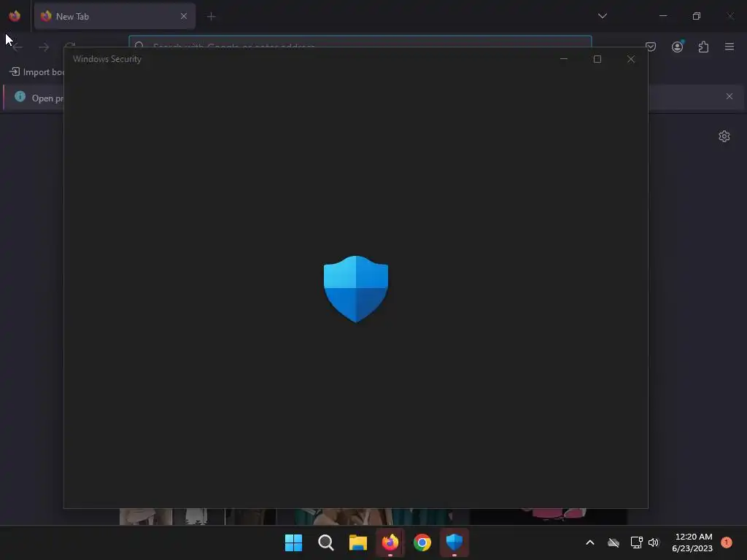The image size is (747, 560).
Task: Open the Windows Start menu
Action: click(x=293, y=542)
